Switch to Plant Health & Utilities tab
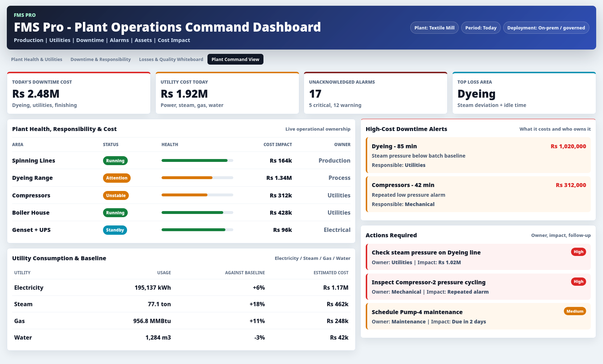This screenshot has width=603, height=364. (37, 59)
